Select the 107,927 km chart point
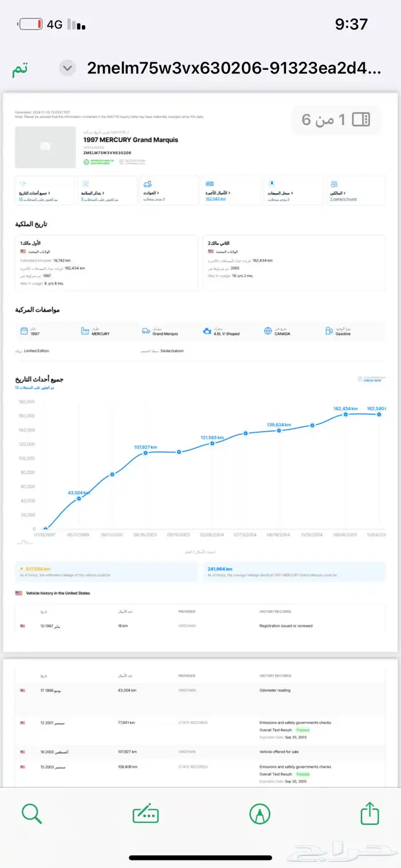Viewport: 401px width, 868px height. coord(146,453)
